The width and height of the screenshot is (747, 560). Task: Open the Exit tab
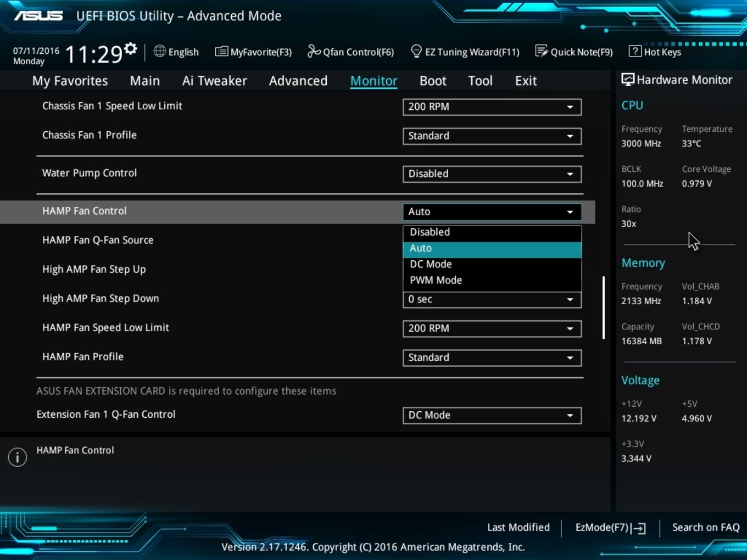(526, 81)
